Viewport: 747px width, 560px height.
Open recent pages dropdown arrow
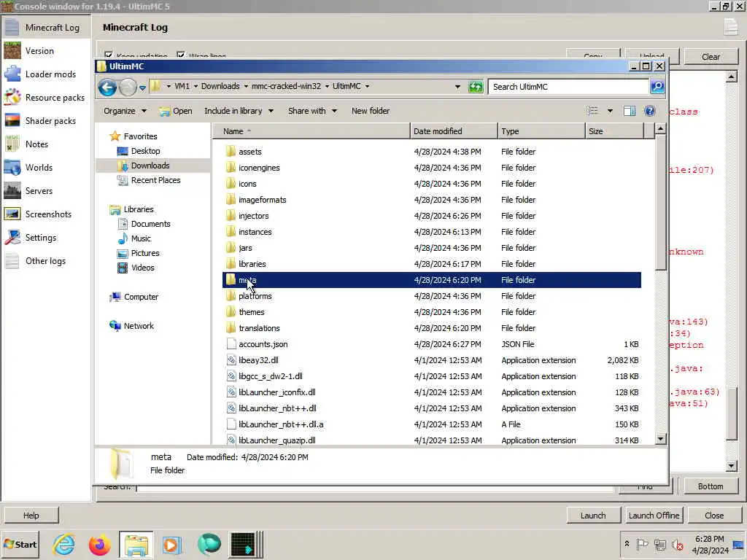[142, 87]
